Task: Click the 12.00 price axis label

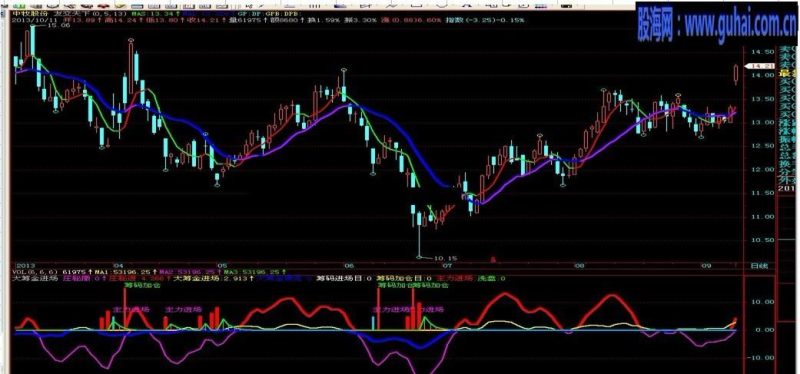Action: coord(762,169)
